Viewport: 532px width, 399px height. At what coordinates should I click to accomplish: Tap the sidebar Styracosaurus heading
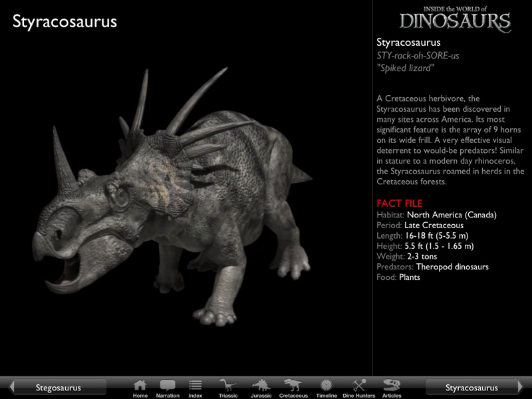click(408, 43)
